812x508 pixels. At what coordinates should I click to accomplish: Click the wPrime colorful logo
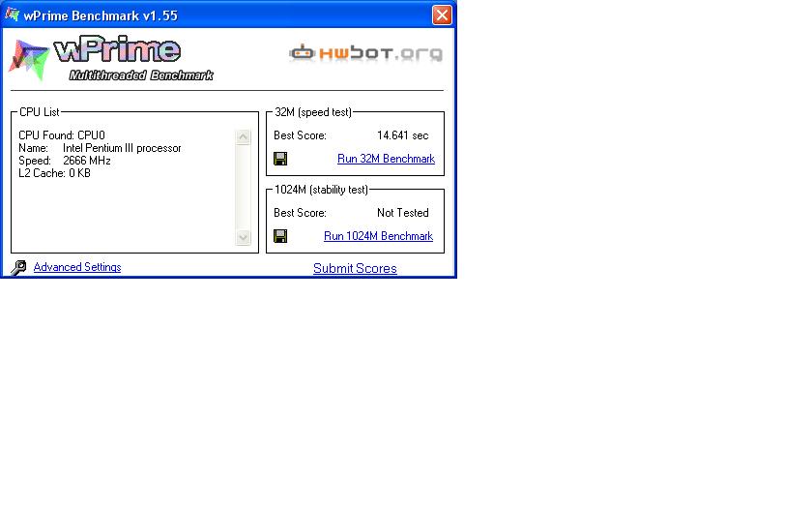28,60
